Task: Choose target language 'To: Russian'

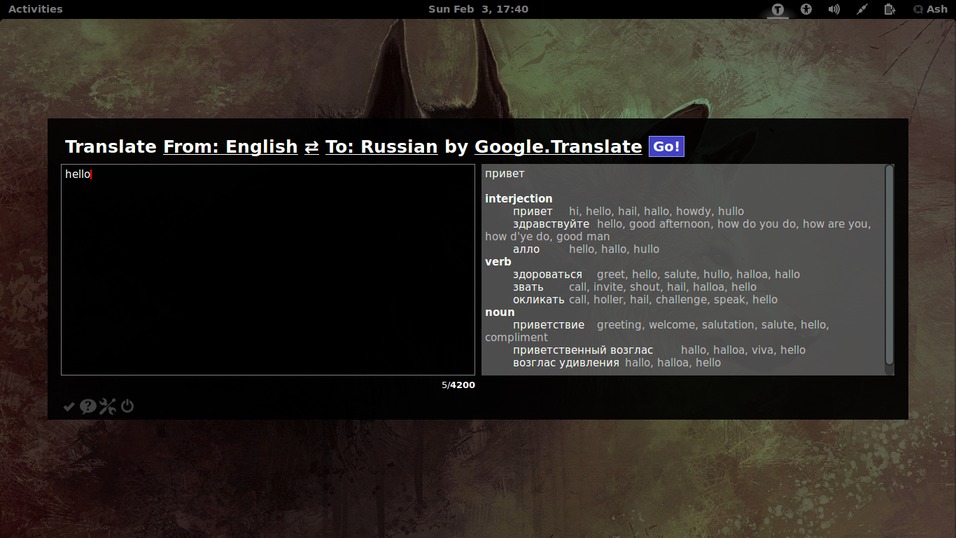Action: pos(382,146)
